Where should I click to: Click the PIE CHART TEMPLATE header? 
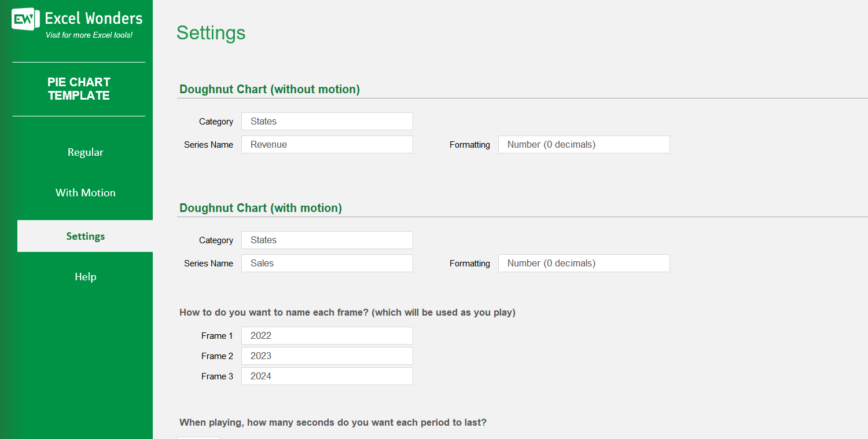click(x=79, y=89)
